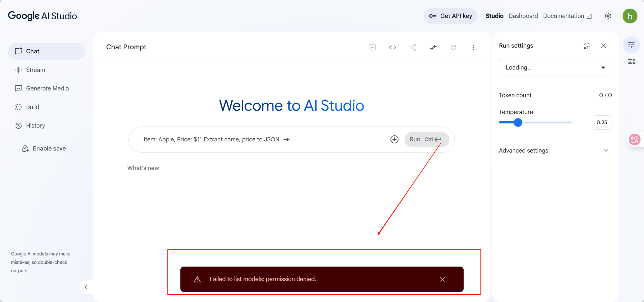
Task: Open the Chat section in sidebar
Action: 47,51
